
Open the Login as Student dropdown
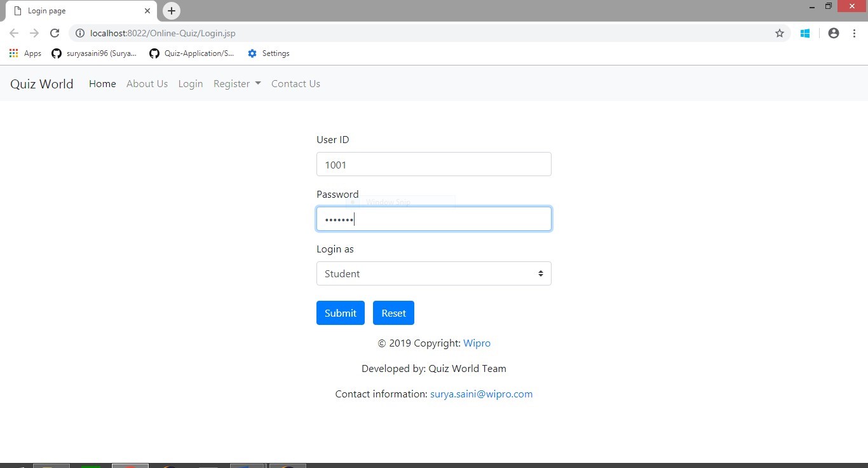(434, 273)
